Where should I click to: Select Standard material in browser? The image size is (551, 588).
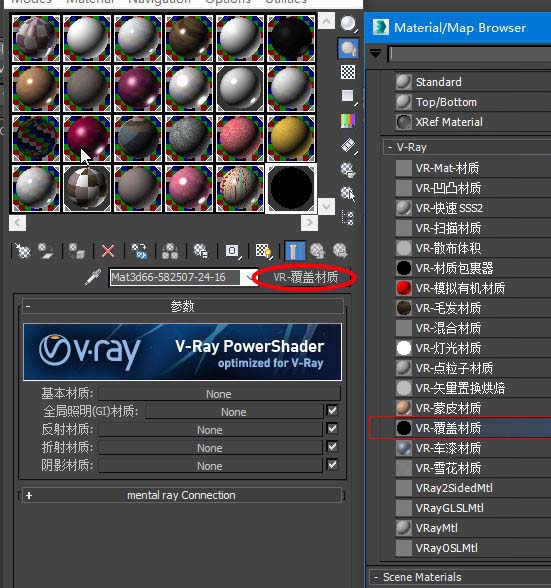[473, 82]
